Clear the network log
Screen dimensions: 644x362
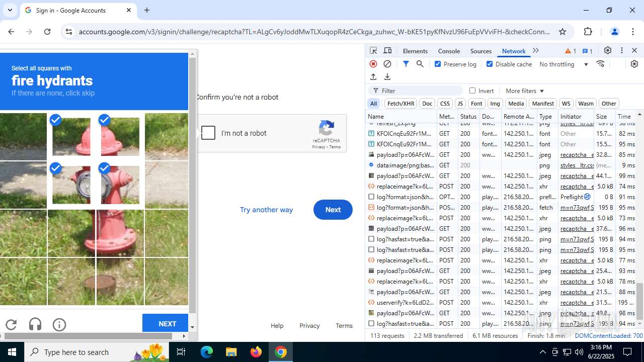pyautogui.click(x=387, y=64)
